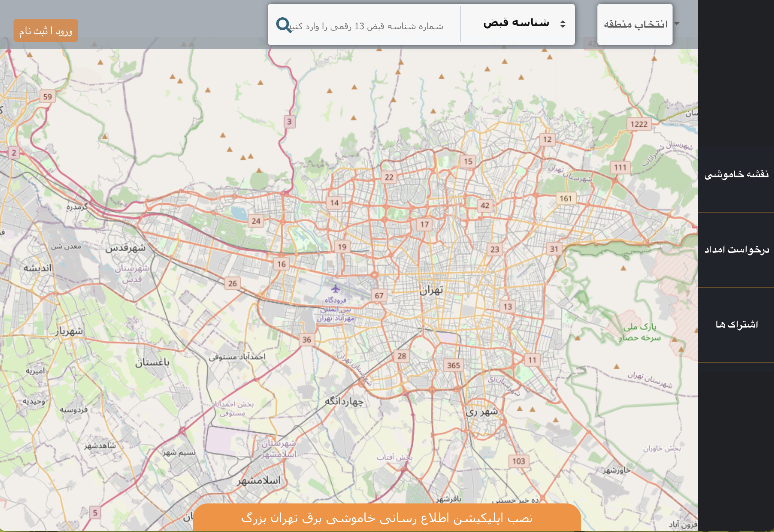
Task: Click road shield 12 on map
Action: 547,139
